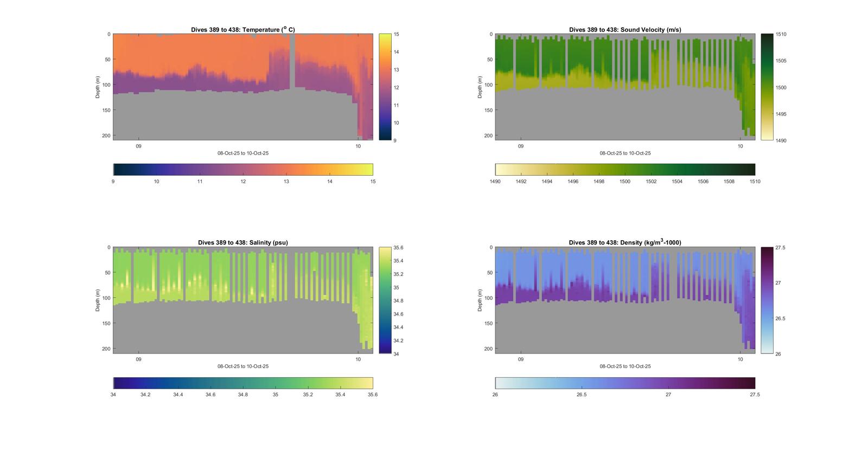The height and width of the screenshot is (450, 868).
Task: Click the Temperature plot's Depth (m) axis label
Action: click(98, 87)
